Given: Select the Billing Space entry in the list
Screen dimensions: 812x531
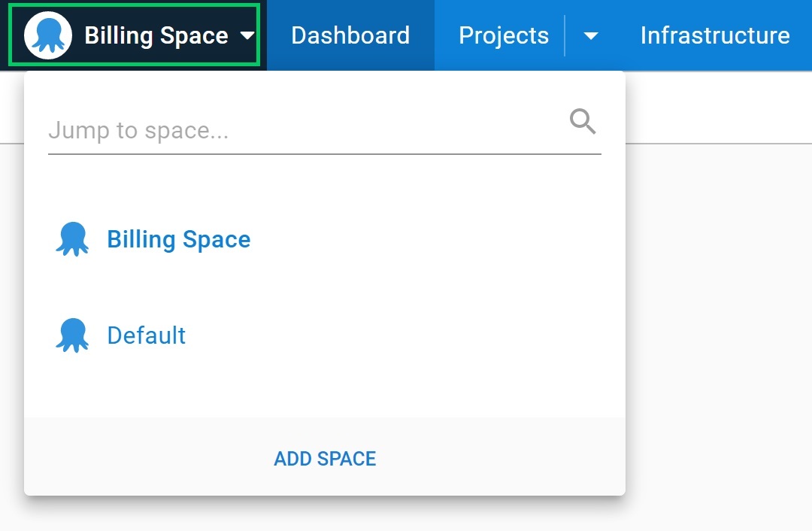Looking at the screenshot, I should [x=179, y=238].
